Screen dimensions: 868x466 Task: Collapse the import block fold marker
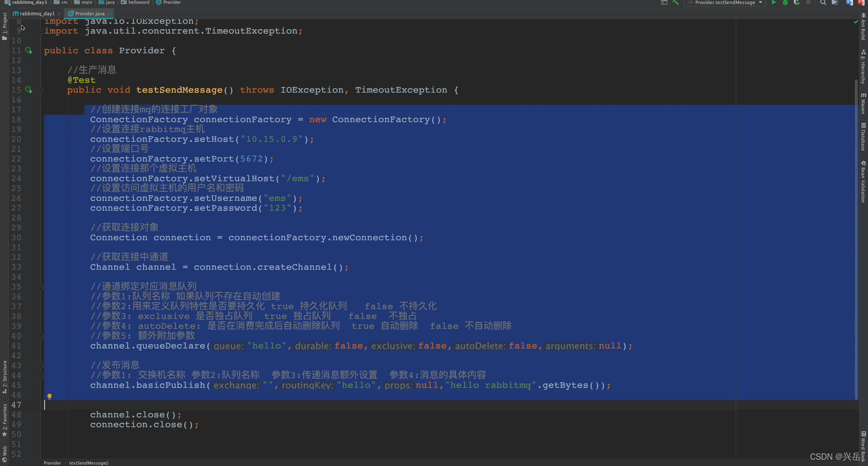pos(40,31)
